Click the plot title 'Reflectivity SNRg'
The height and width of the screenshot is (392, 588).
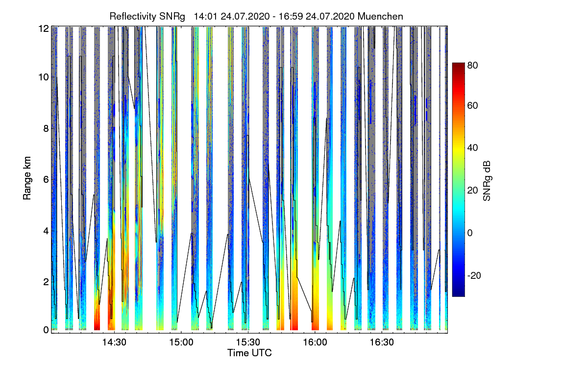147,16
